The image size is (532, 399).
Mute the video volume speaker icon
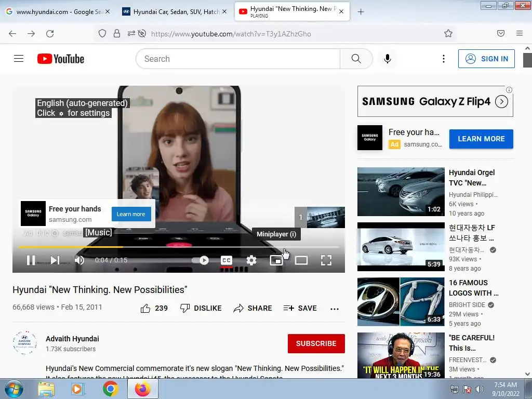(x=79, y=260)
